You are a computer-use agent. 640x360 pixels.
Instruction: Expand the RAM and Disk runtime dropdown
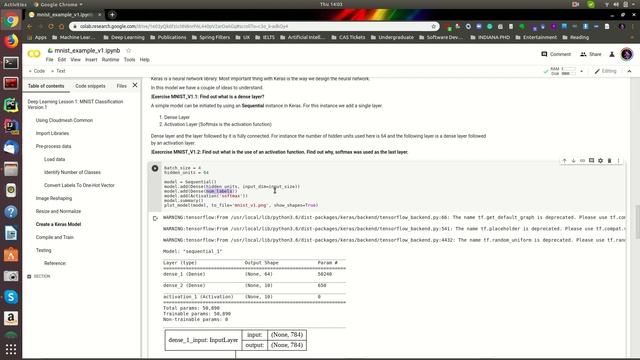click(581, 71)
